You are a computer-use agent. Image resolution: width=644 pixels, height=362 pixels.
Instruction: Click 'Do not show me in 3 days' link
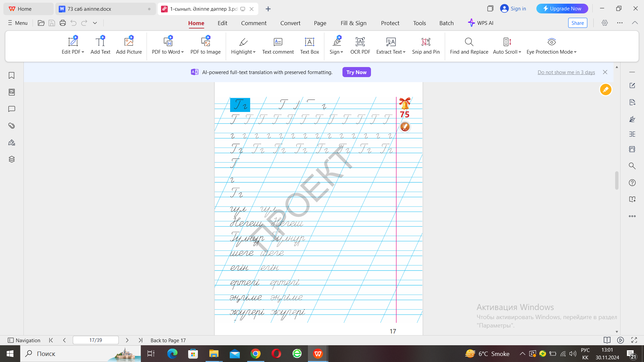(x=566, y=72)
